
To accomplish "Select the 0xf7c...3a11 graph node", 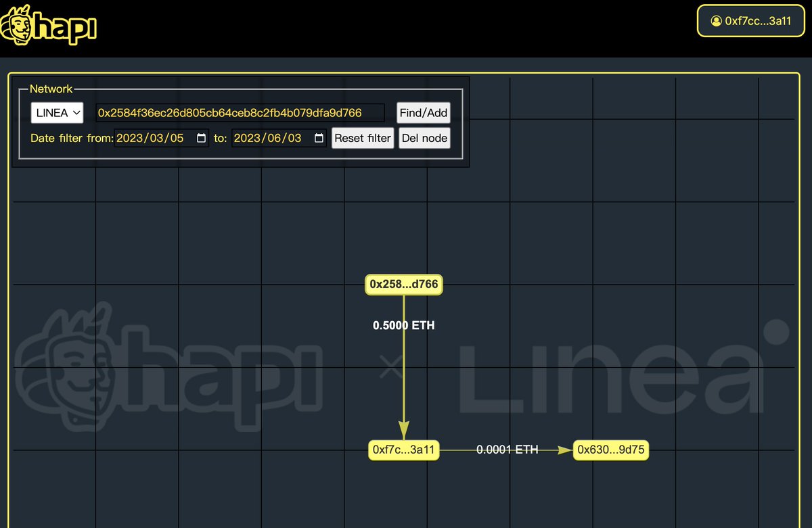I will pos(404,450).
